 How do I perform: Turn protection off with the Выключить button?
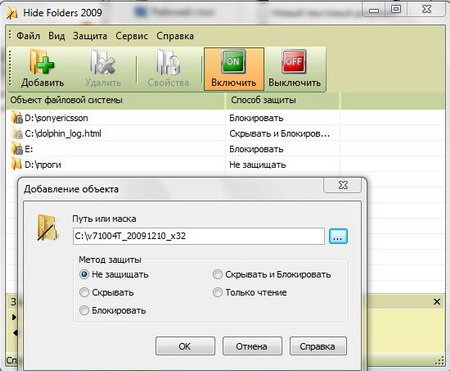pyautogui.click(x=295, y=69)
